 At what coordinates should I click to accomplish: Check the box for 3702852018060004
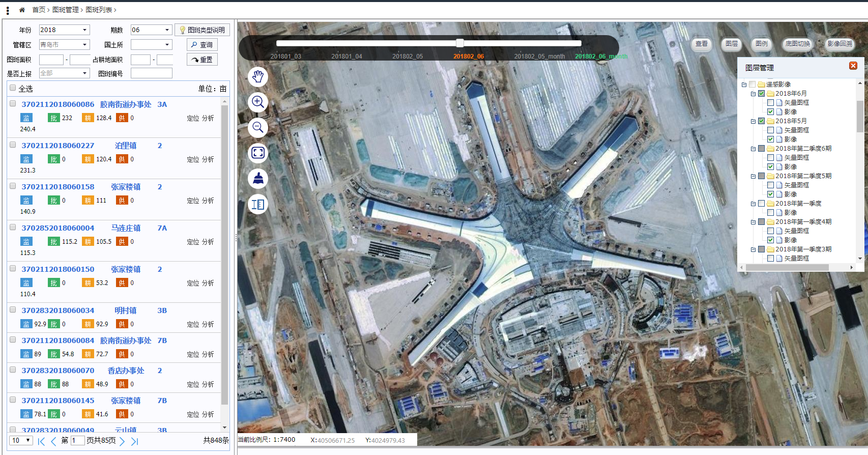click(x=13, y=227)
